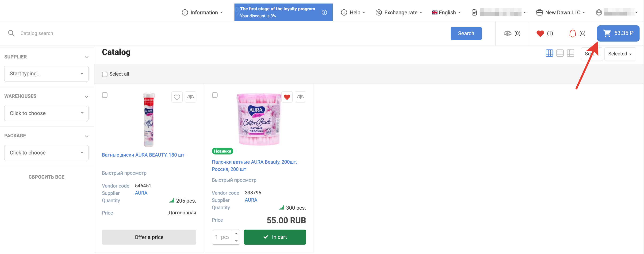The image size is (644, 254).
Task: Switch to table view layout
Action: (570, 53)
